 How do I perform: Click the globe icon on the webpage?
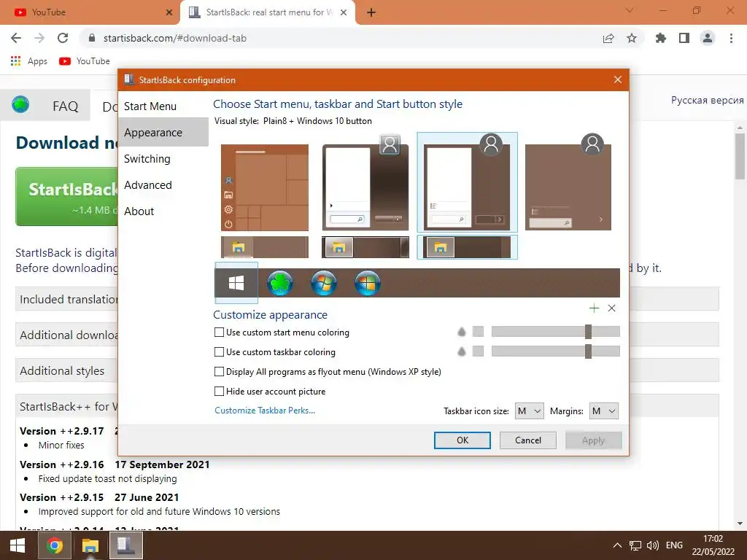click(x=20, y=104)
